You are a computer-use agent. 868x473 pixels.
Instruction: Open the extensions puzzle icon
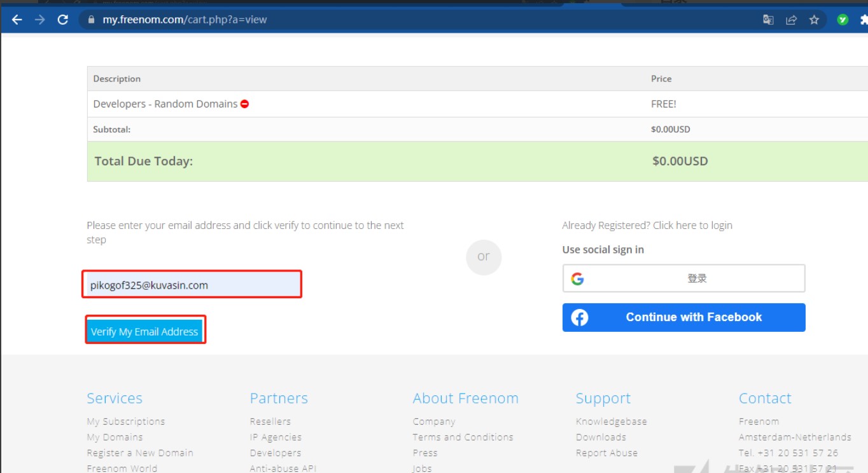click(864, 20)
